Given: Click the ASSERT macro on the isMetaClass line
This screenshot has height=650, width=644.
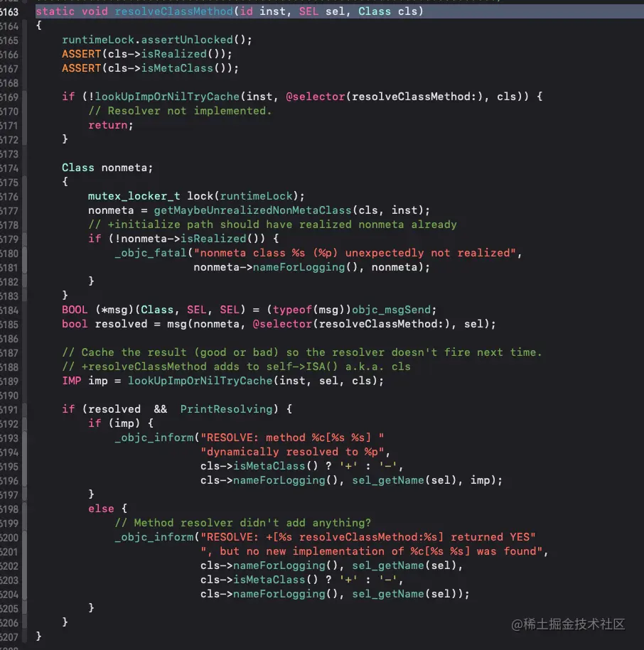Looking at the screenshot, I should [x=81, y=68].
